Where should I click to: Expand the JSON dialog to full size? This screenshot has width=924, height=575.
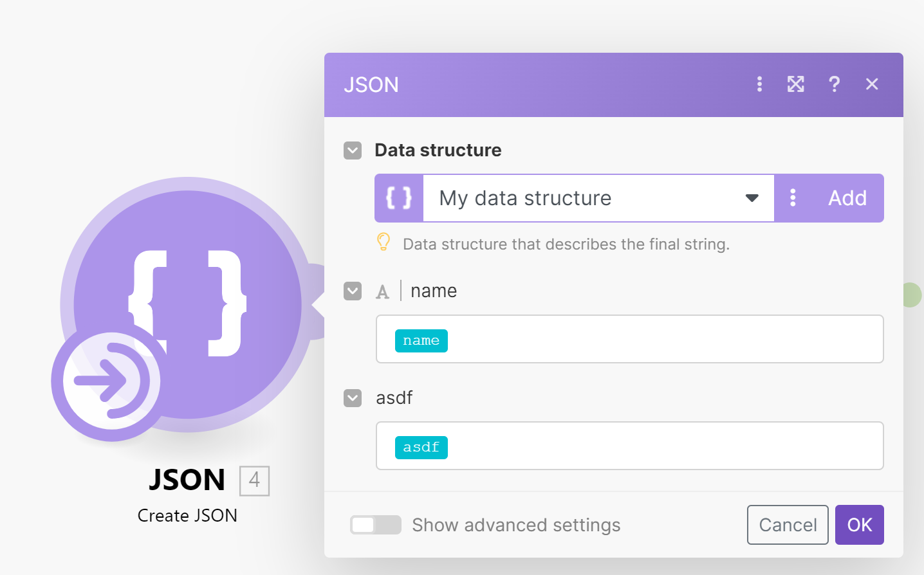(796, 84)
